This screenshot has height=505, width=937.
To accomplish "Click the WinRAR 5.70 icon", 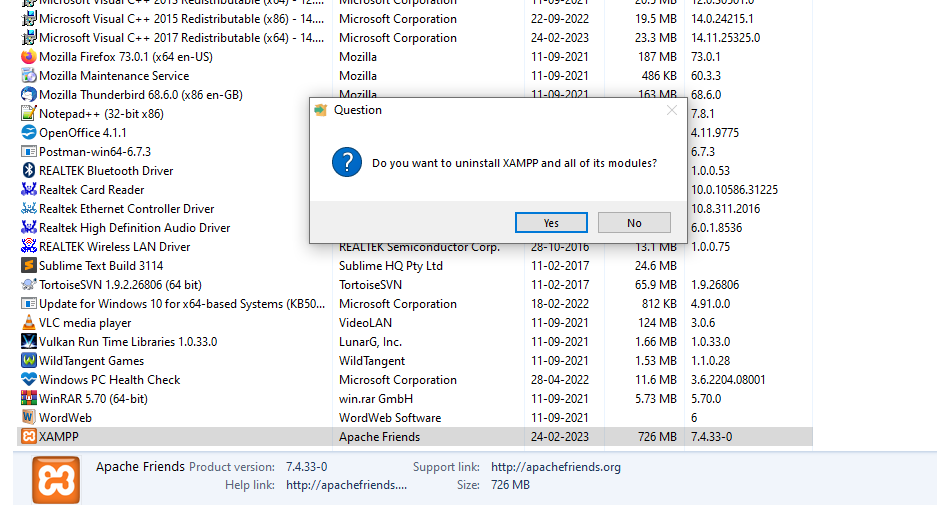I will pyautogui.click(x=29, y=399).
